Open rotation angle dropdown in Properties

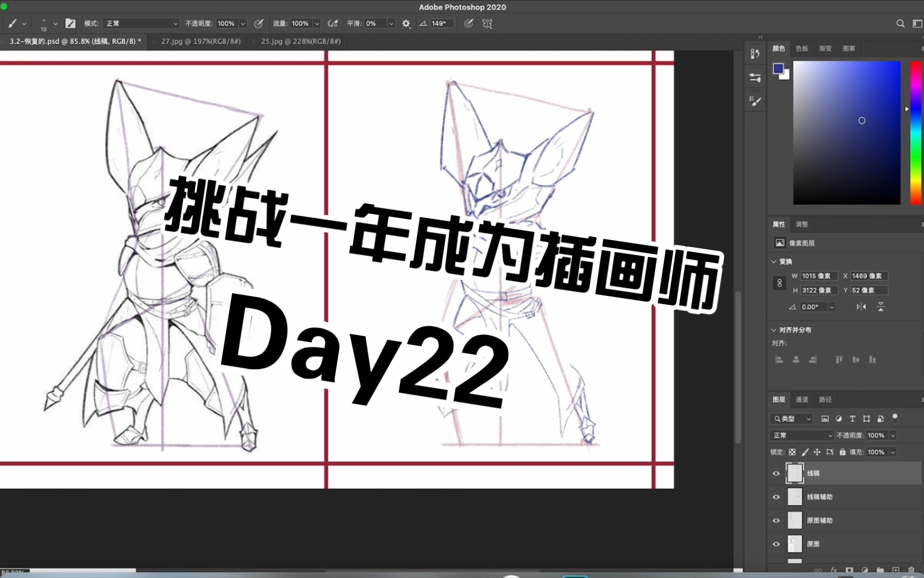[x=831, y=307]
